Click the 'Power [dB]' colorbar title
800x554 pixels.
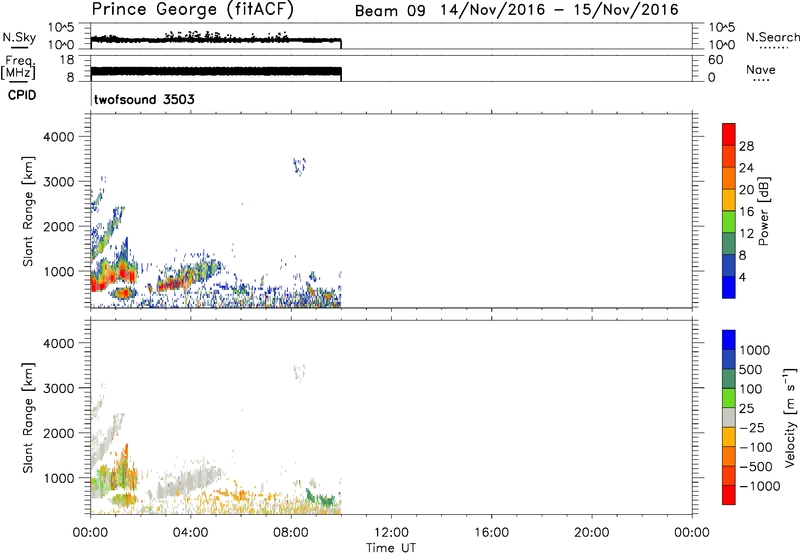pos(763,211)
